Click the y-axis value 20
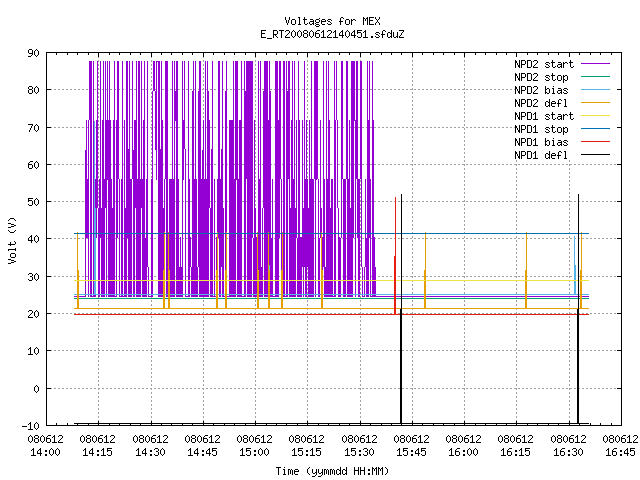 pyautogui.click(x=33, y=314)
